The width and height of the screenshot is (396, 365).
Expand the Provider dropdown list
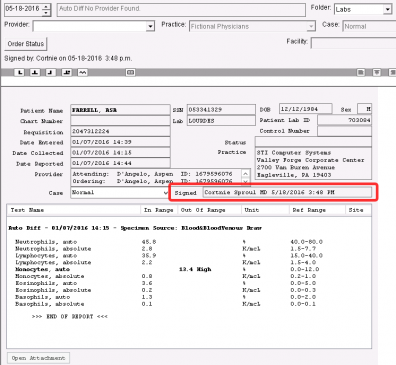tap(150, 26)
